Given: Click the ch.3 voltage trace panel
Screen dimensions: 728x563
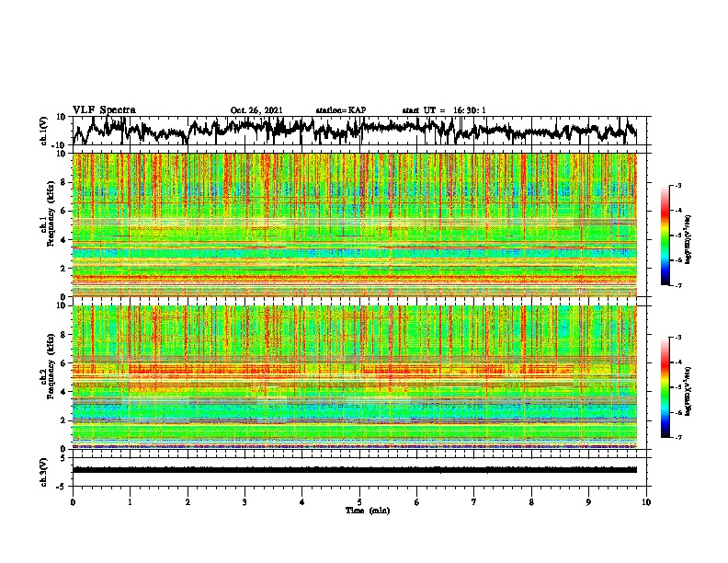Looking at the screenshot, I should pyautogui.click(x=361, y=472).
